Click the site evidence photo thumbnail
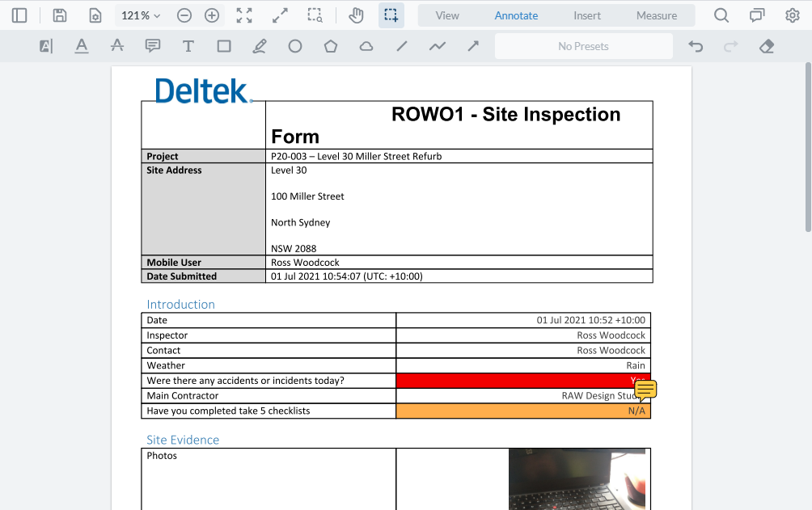 pyautogui.click(x=577, y=479)
